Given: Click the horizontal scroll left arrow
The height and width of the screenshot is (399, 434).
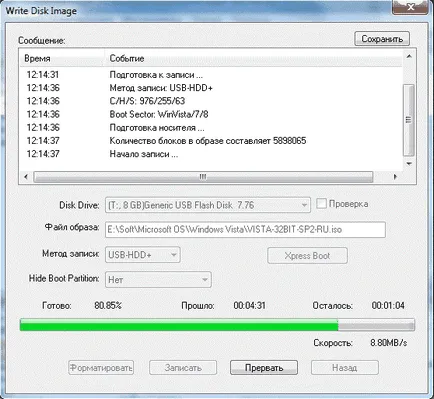Looking at the screenshot, I should click(26, 177).
